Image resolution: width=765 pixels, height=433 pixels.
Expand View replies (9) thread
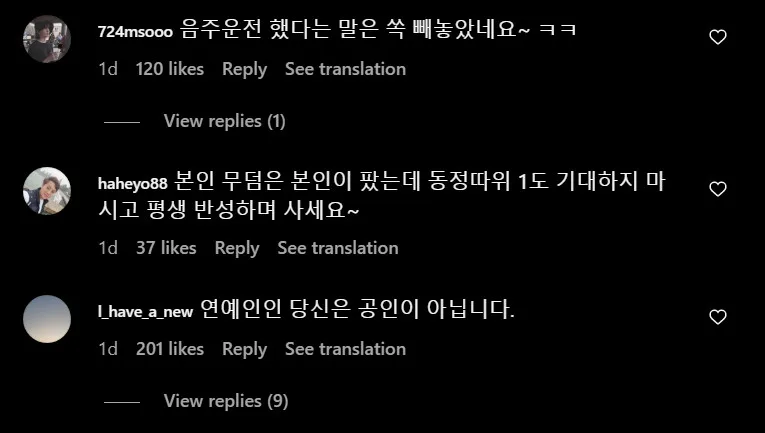pyautogui.click(x=225, y=401)
